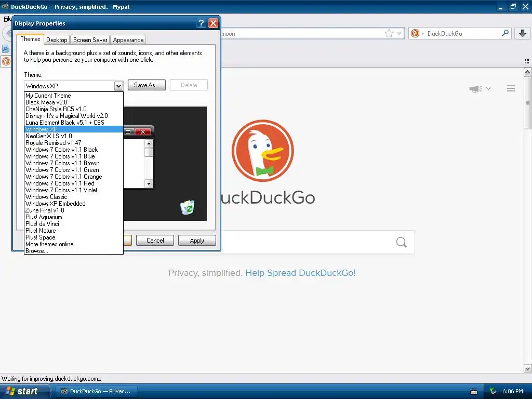This screenshot has height=399, width=532.
Task: Switch to the Desktop tab
Action: tap(57, 39)
